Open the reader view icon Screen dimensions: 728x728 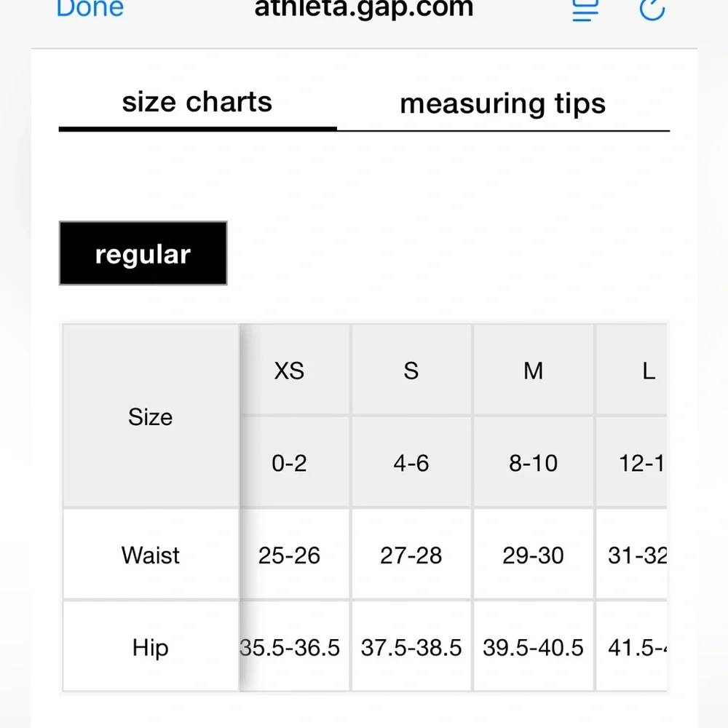(x=585, y=9)
